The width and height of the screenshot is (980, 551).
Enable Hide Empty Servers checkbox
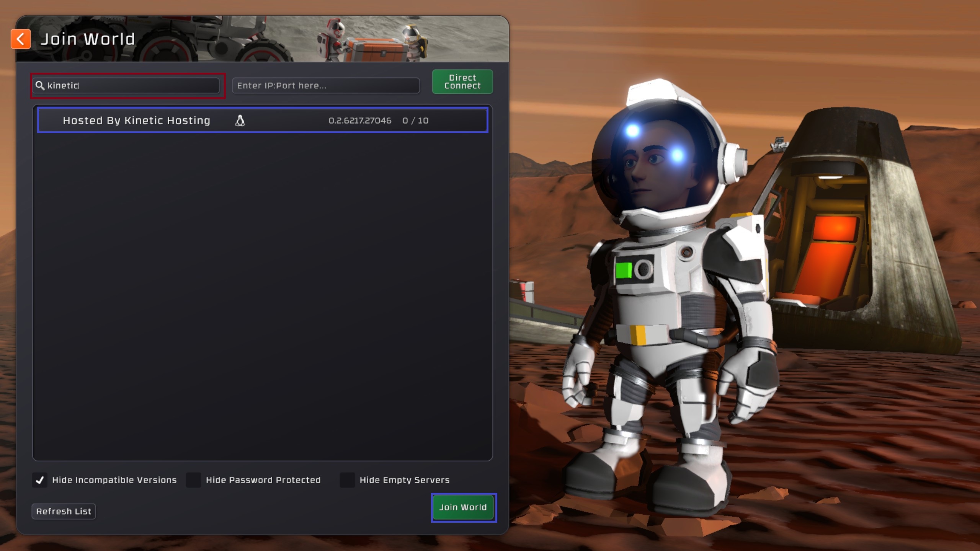(x=347, y=480)
